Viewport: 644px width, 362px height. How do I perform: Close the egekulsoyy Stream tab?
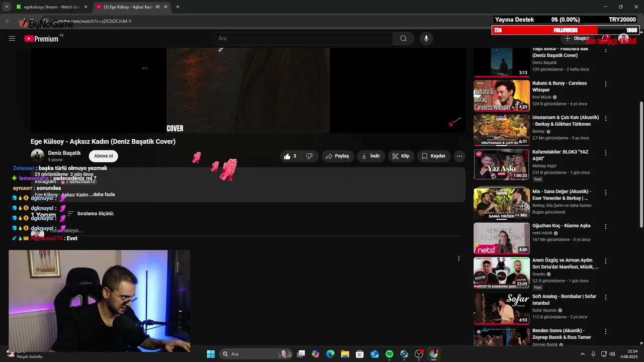86,7
